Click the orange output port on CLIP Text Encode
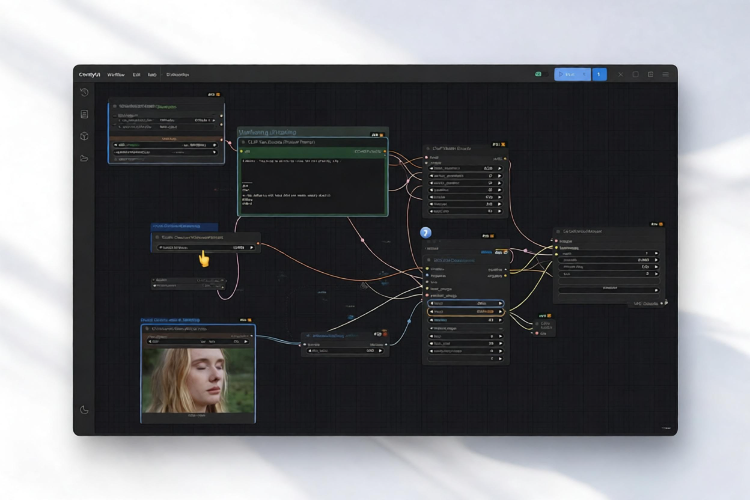 click(x=385, y=152)
